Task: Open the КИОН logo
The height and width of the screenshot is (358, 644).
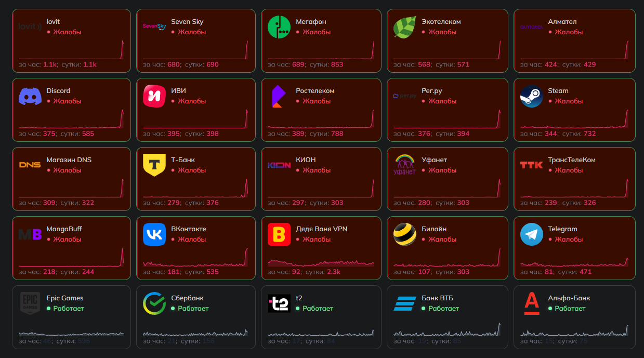Action: [279, 165]
